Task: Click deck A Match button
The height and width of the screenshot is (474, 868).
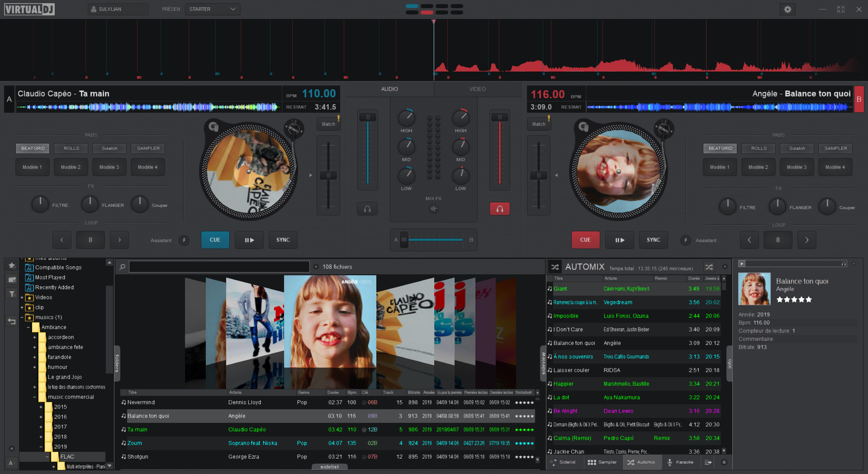Action: (329, 124)
